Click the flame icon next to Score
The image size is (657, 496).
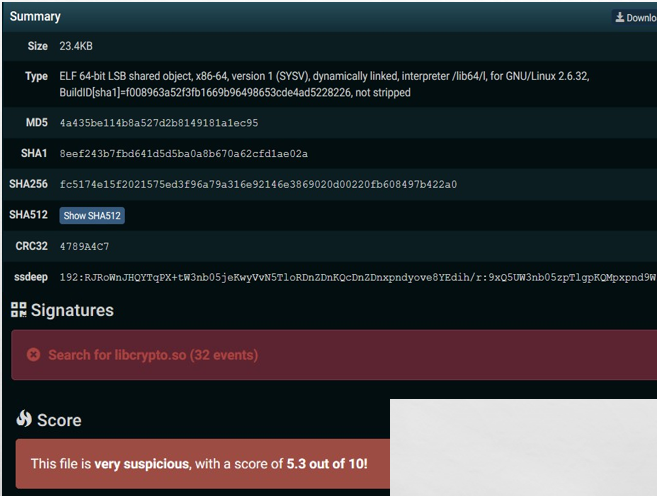click(x=24, y=420)
